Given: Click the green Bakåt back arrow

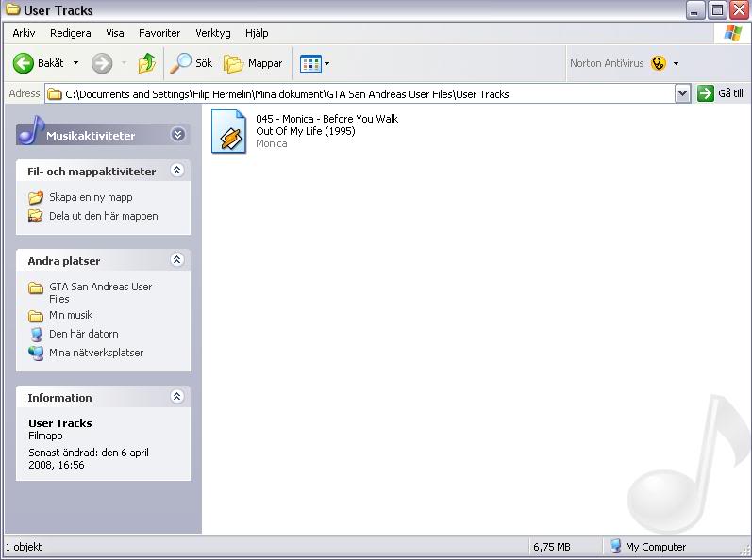Looking at the screenshot, I should click(x=24, y=63).
